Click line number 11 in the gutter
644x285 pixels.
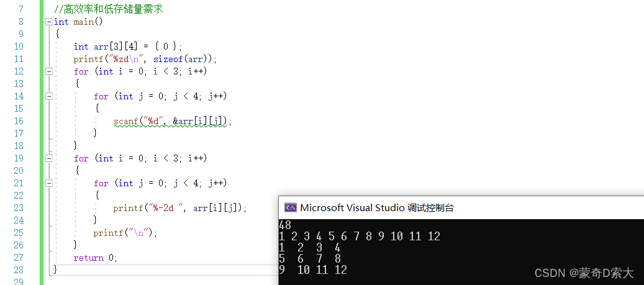[19, 59]
